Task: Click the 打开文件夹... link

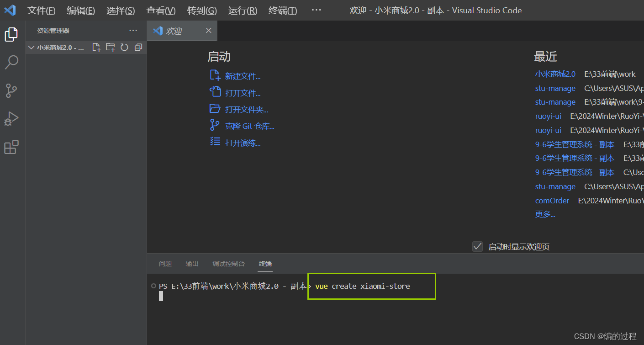Action: click(x=247, y=110)
